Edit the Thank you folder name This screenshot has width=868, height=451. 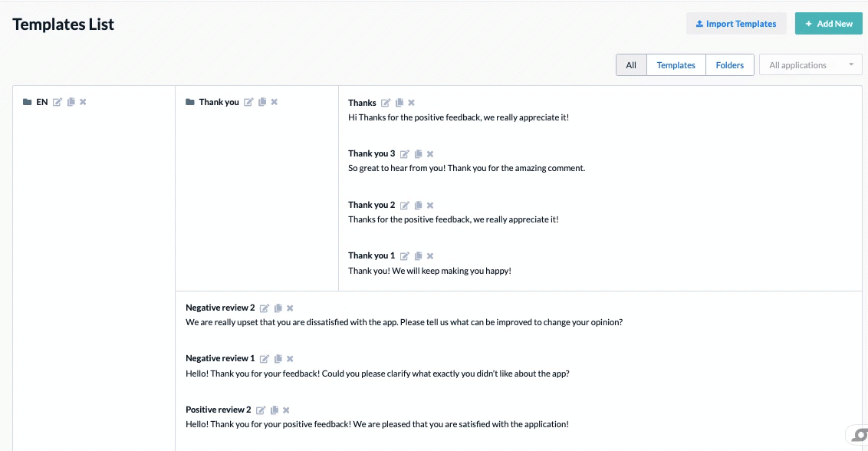coord(248,102)
